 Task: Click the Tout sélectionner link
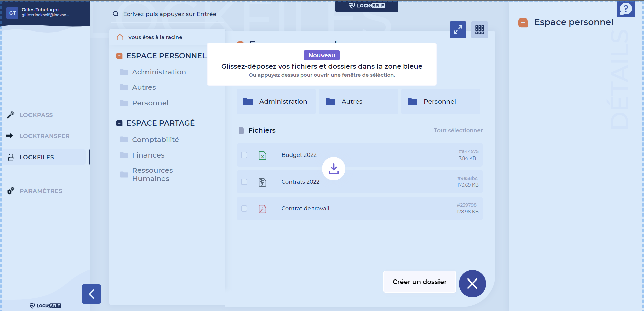pos(458,130)
